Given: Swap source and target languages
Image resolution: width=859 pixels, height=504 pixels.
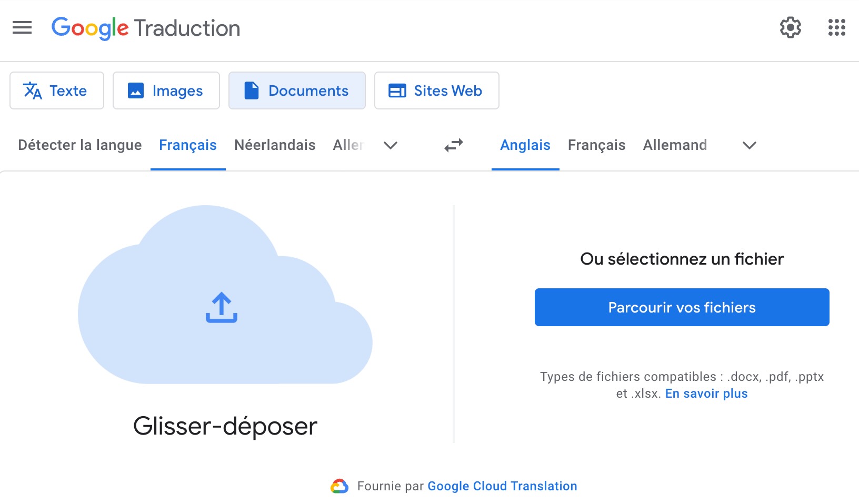Looking at the screenshot, I should tap(453, 145).
